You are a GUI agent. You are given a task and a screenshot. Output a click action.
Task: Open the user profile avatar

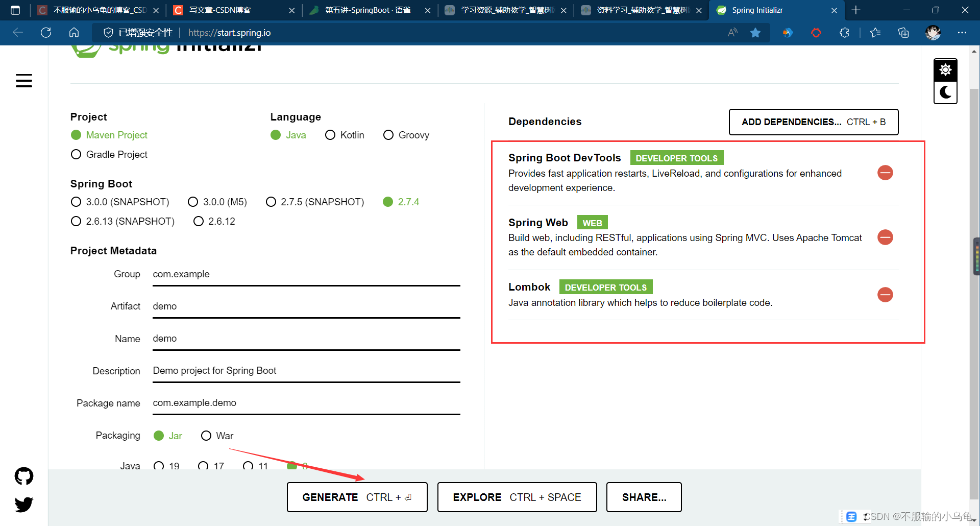point(933,33)
